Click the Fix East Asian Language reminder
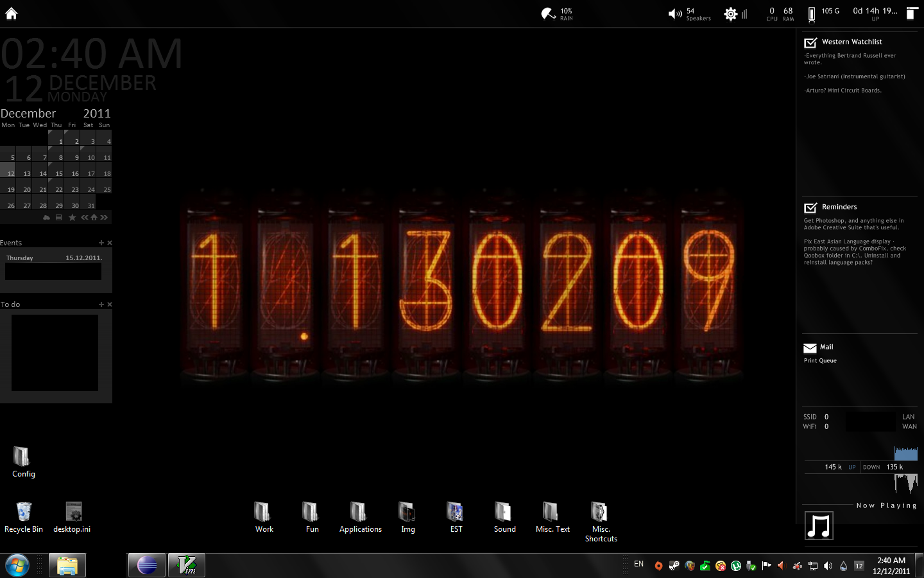Viewport: 924px width, 578px height. pos(855,252)
